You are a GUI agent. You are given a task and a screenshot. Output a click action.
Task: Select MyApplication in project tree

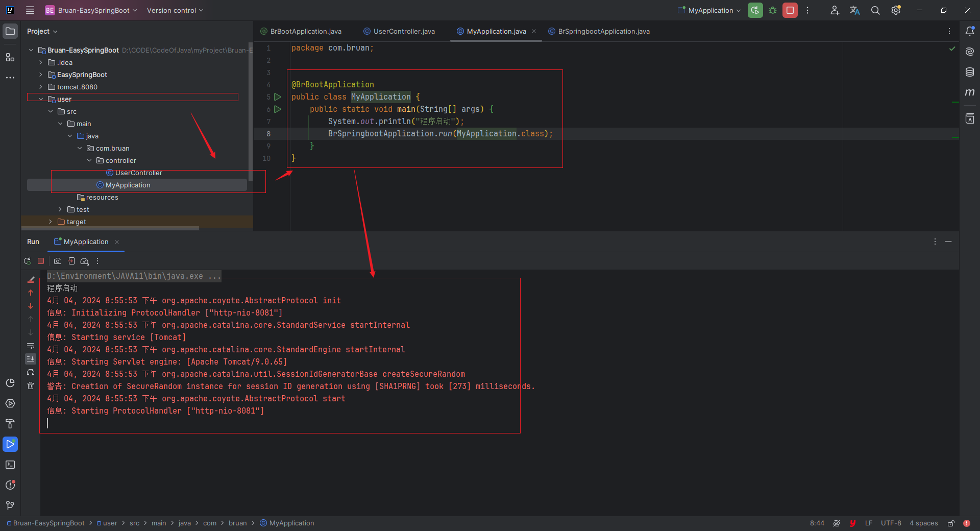point(124,185)
